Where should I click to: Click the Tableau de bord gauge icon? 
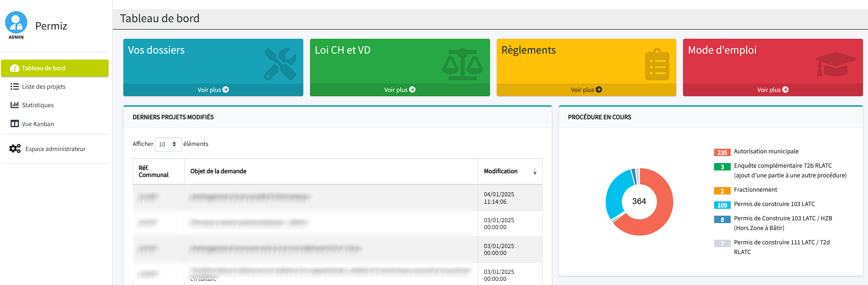15,68
